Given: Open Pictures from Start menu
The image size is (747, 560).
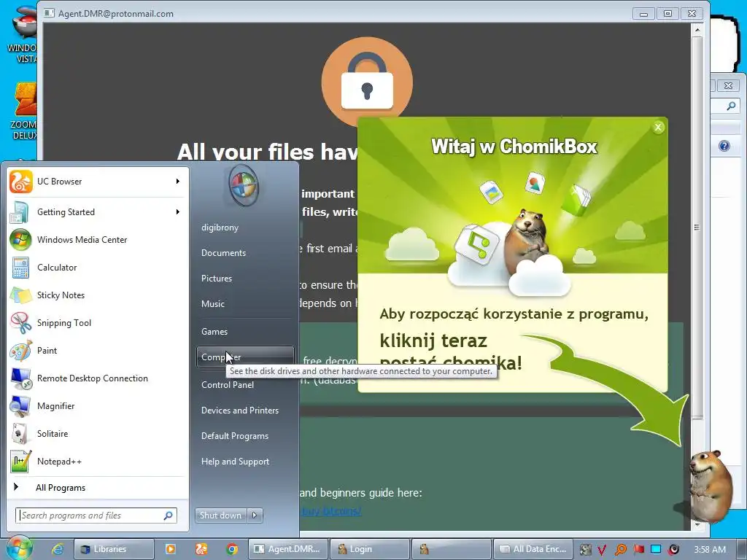Looking at the screenshot, I should tap(216, 278).
